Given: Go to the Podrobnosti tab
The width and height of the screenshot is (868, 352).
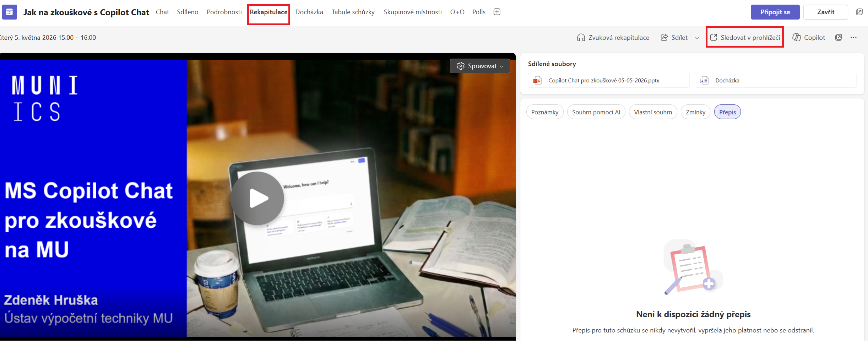Looking at the screenshot, I should pos(224,12).
